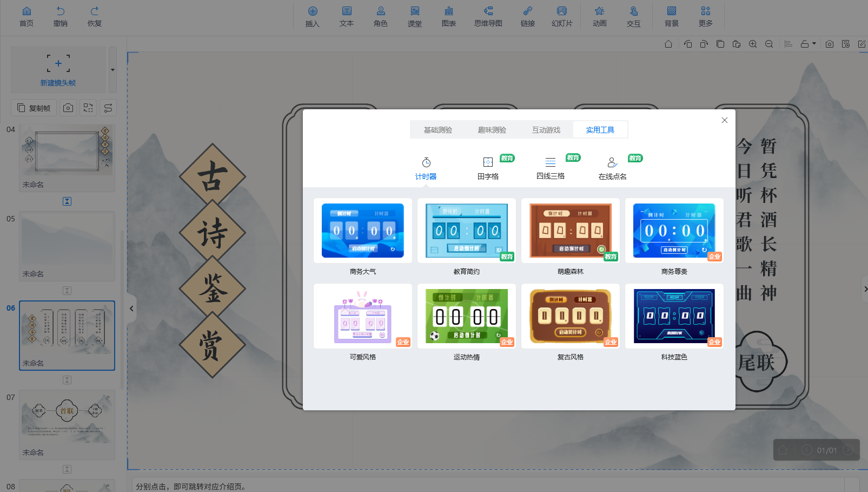Switch to the 基础测验 tab
This screenshot has height=492, width=868.
click(438, 130)
